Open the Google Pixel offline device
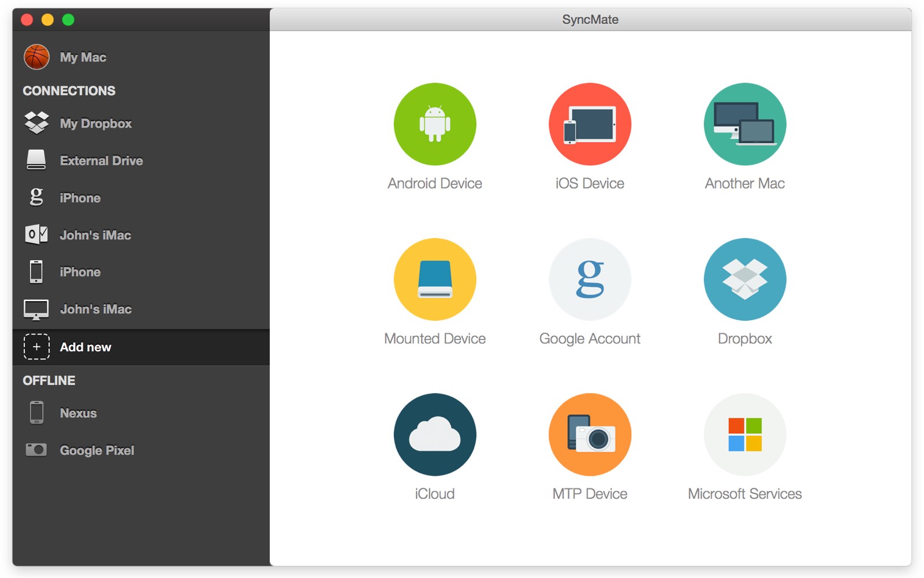Image resolution: width=924 pixels, height=578 pixels. click(x=96, y=450)
